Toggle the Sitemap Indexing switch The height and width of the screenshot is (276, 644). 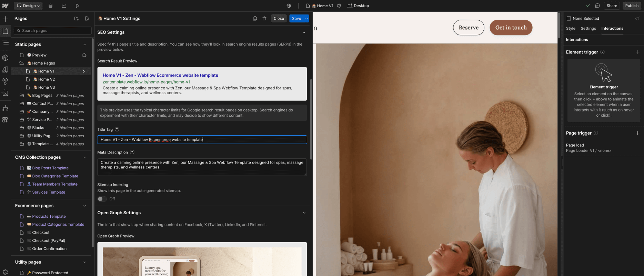pyautogui.click(x=102, y=199)
